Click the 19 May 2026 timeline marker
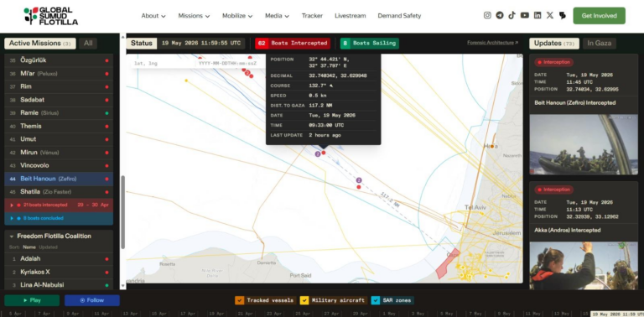This screenshot has height=317, width=644. point(617,314)
